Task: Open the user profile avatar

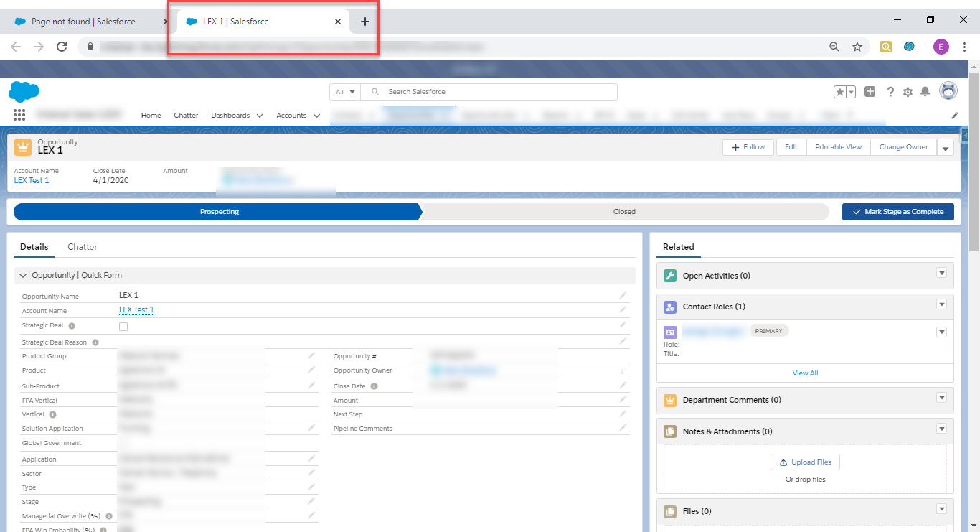Action: point(948,91)
